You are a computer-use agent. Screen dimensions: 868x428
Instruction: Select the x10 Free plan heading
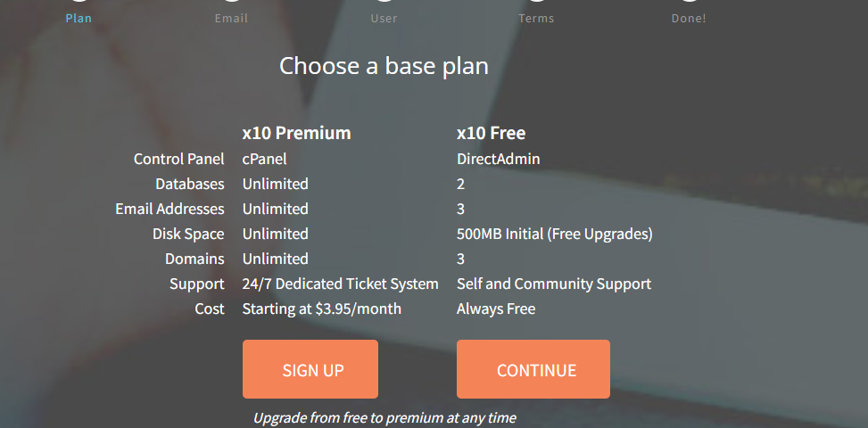click(491, 133)
